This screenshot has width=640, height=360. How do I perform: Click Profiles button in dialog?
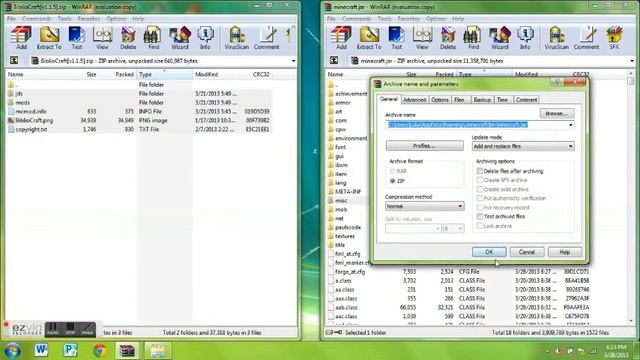(x=424, y=146)
